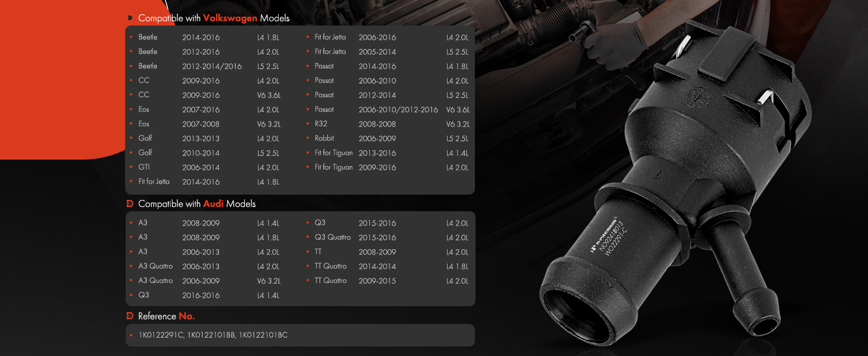Click the R32 model name
The height and width of the screenshot is (356, 868).
pos(321,124)
